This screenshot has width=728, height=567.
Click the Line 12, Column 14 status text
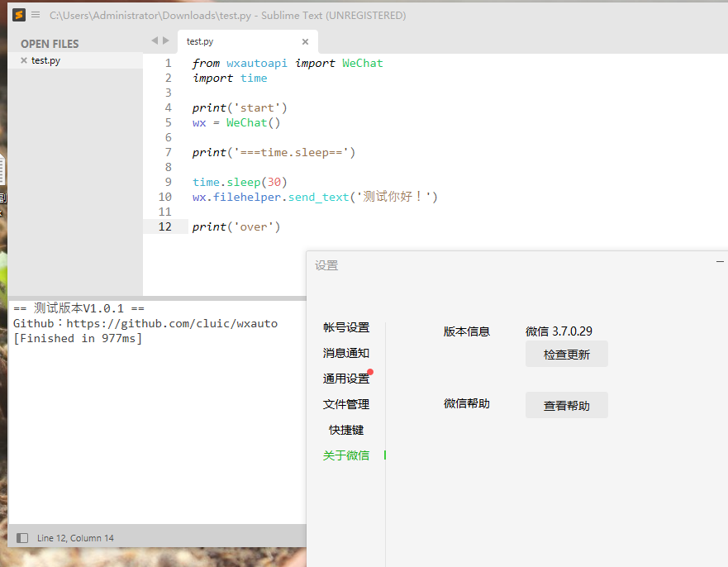coord(75,538)
